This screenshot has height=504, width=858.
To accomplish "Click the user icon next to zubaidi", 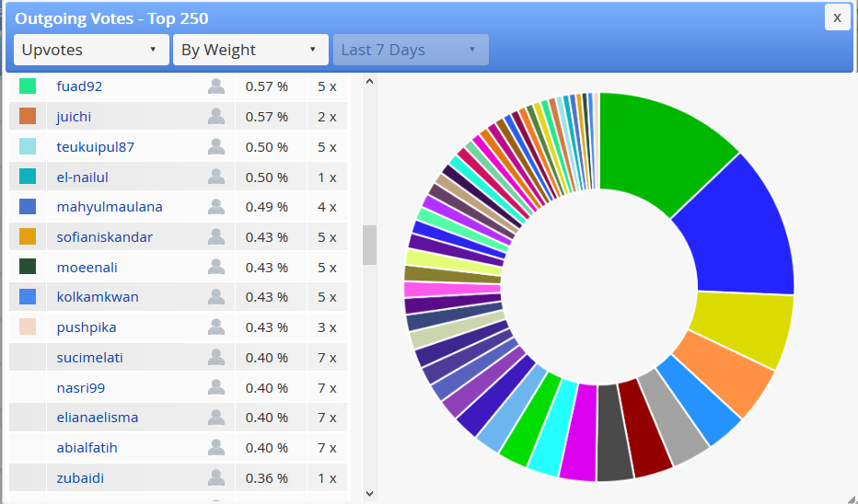I will click(216, 477).
